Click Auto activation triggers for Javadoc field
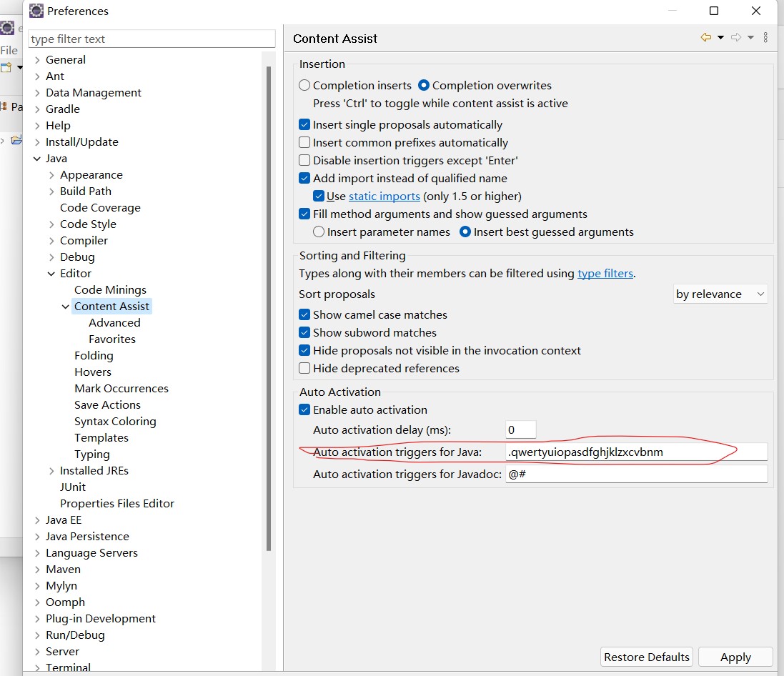 click(636, 474)
